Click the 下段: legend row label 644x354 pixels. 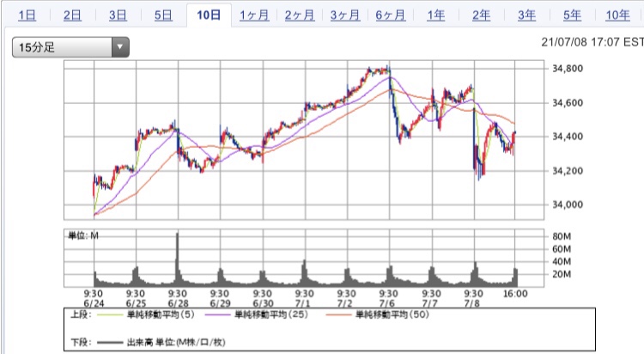82,342
